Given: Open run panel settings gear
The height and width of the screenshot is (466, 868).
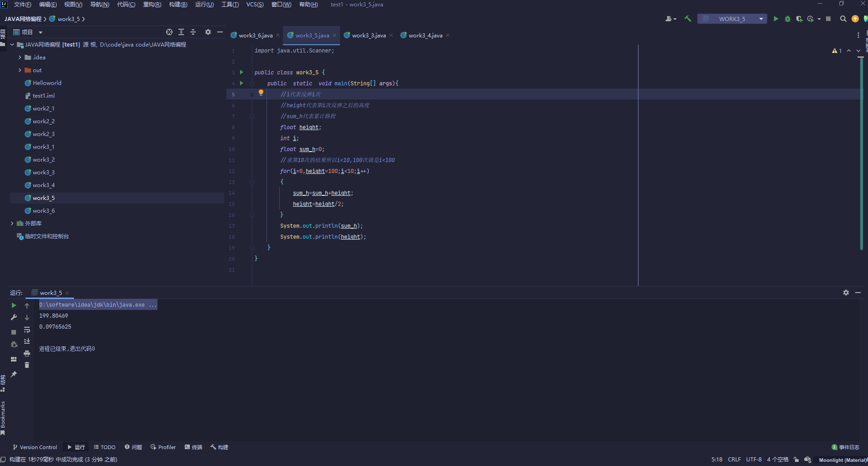Looking at the screenshot, I should click(846, 293).
